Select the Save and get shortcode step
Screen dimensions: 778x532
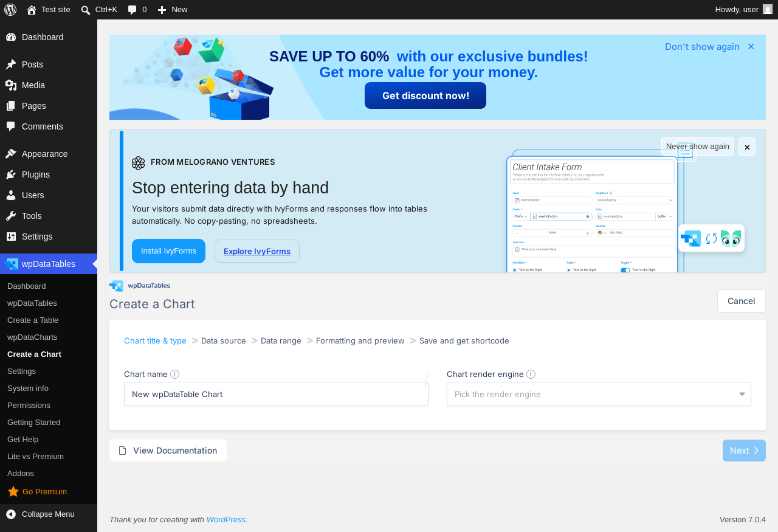[x=464, y=340]
